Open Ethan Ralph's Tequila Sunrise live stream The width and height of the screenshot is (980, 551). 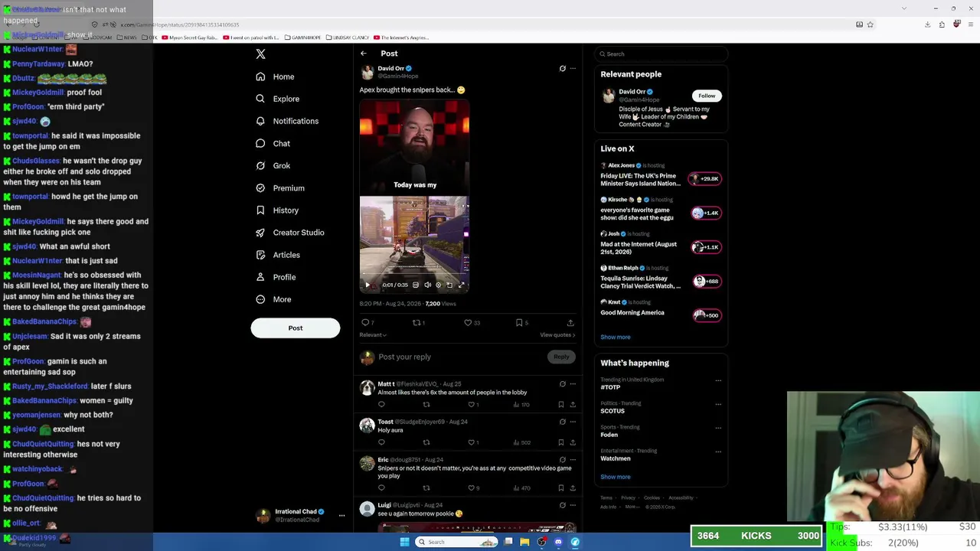coord(661,278)
